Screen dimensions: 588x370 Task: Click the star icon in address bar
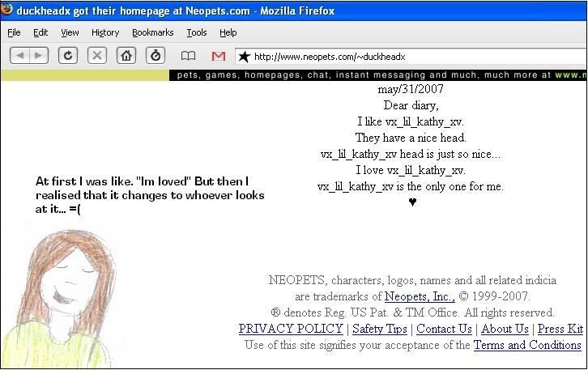tap(244, 57)
